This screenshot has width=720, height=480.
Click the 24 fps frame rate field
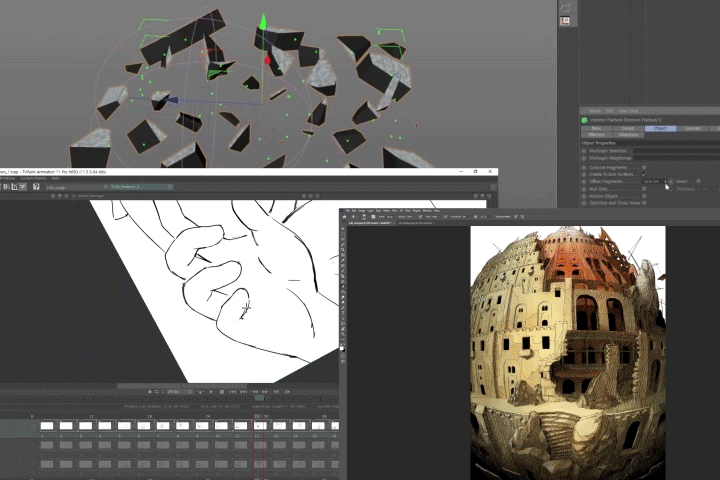click(180, 392)
